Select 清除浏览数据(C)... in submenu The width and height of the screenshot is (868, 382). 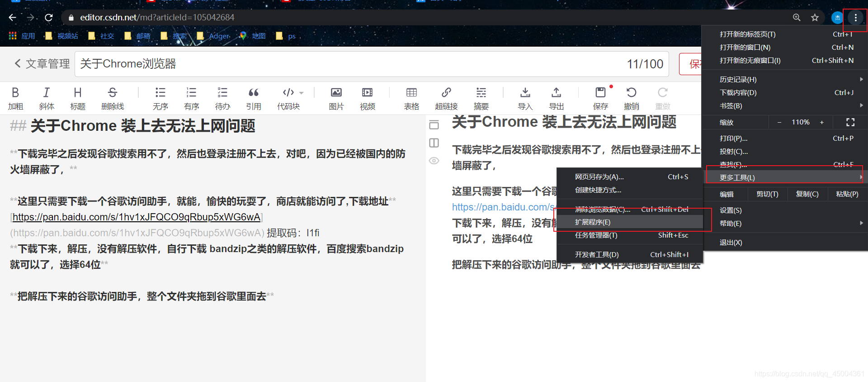[630, 209]
